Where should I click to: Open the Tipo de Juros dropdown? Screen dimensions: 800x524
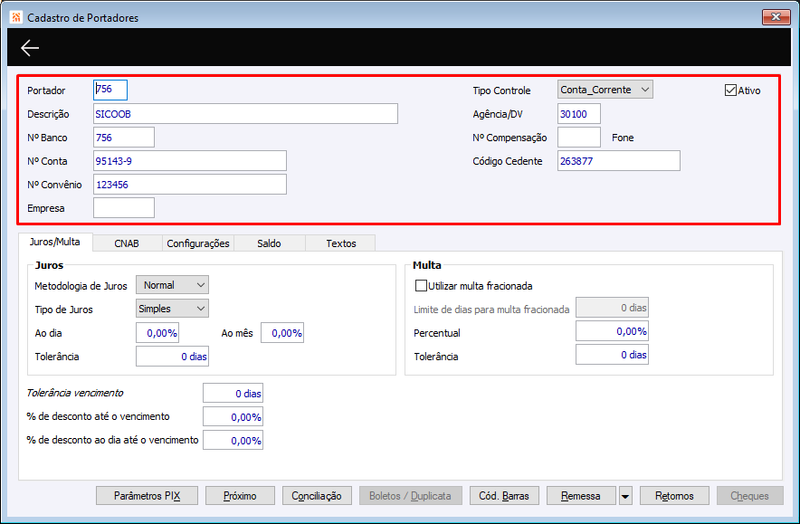pos(172,308)
